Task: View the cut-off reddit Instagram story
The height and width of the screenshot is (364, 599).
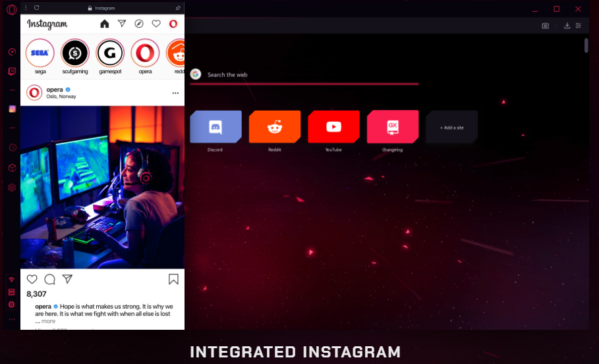Action: pyautogui.click(x=176, y=53)
